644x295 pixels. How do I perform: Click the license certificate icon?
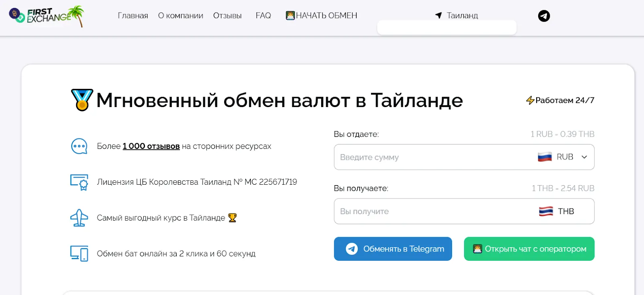pyautogui.click(x=79, y=182)
